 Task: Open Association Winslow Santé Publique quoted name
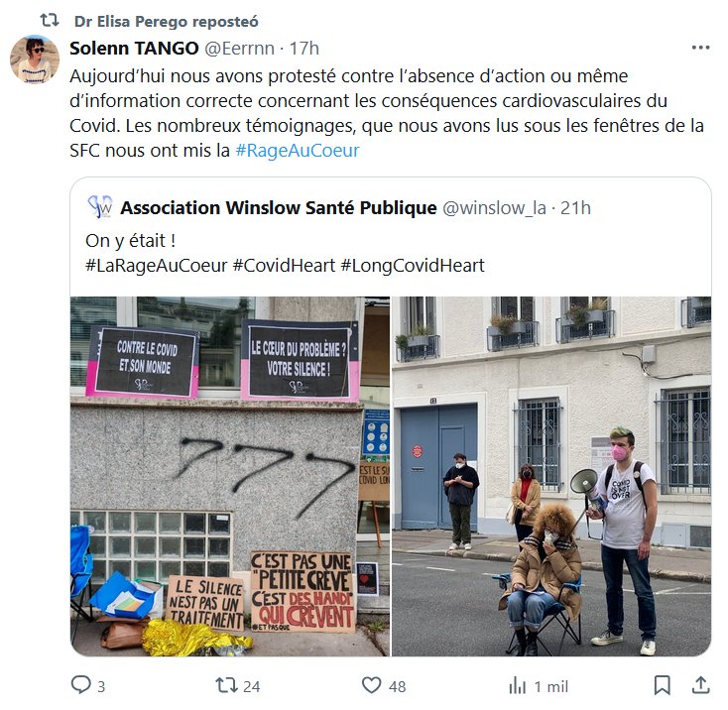tap(279, 208)
